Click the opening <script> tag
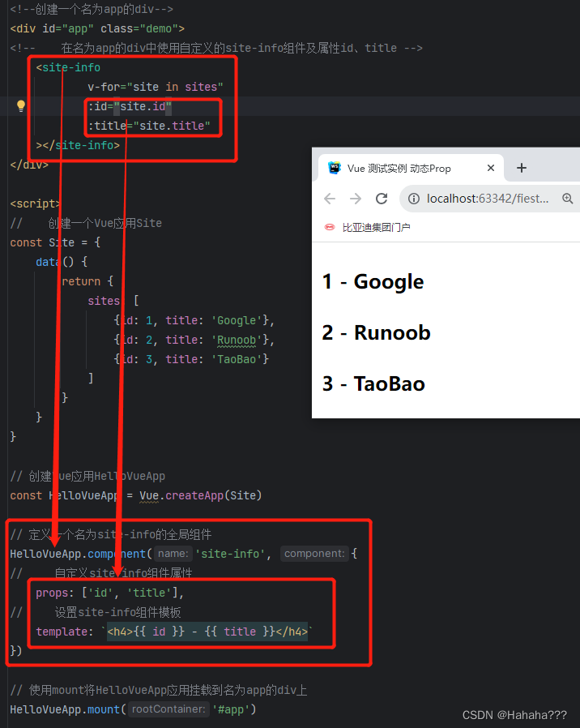This screenshot has width=580, height=728. coord(36,203)
